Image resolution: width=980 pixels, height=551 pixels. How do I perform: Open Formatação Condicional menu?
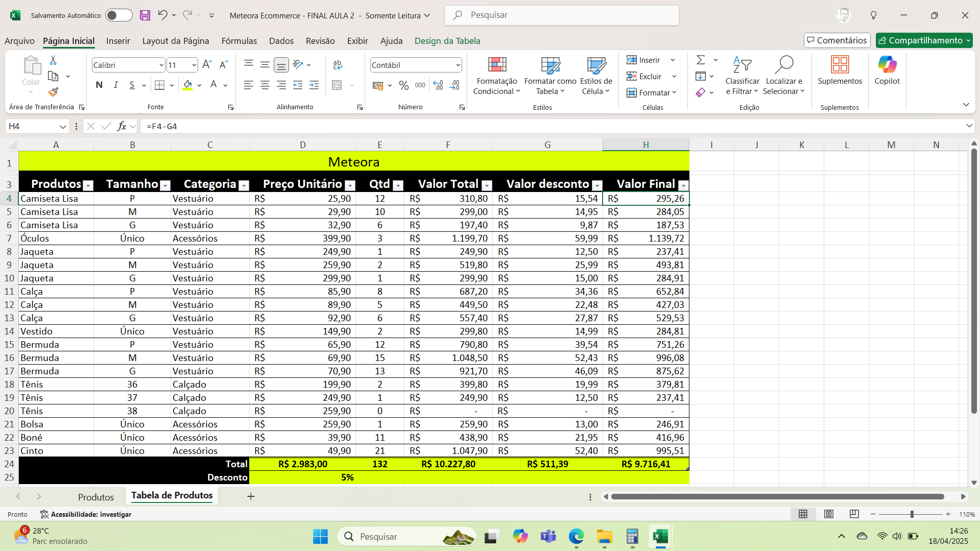[x=497, y=76]
